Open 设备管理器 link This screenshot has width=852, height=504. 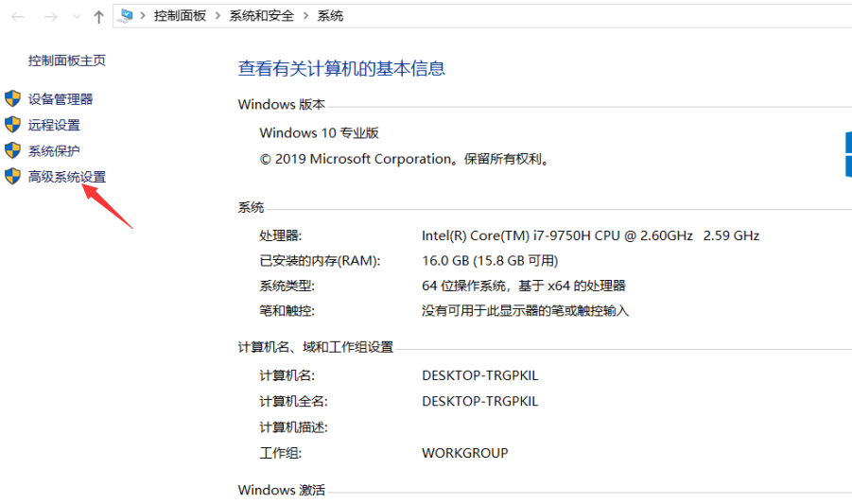click(x=61, y=99)
